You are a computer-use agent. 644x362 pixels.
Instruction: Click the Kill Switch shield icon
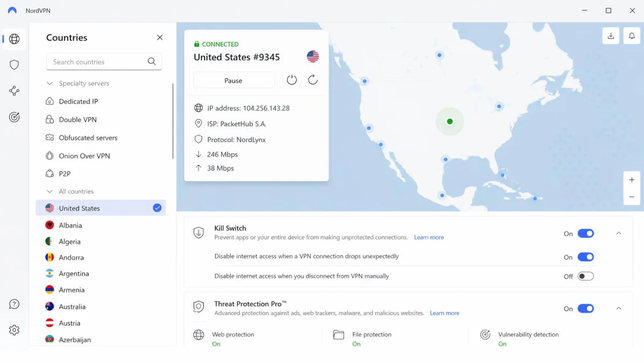tap(199, 233)
